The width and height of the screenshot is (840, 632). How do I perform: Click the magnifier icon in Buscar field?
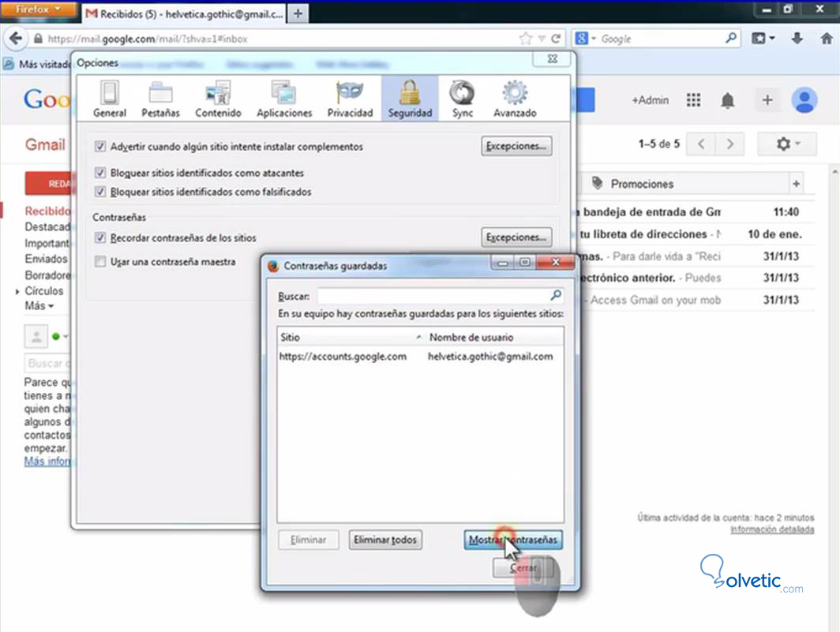[556, 295]
